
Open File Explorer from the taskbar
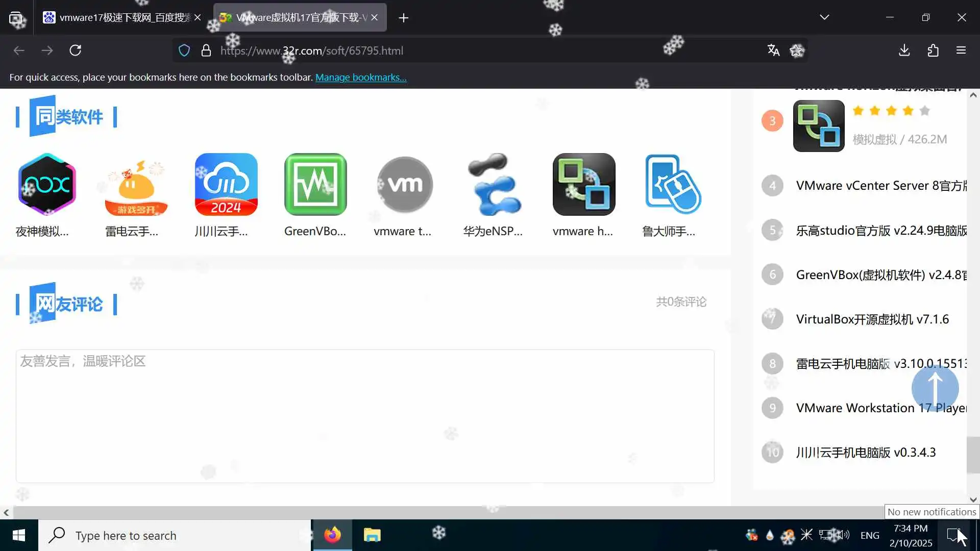[372, 535]
